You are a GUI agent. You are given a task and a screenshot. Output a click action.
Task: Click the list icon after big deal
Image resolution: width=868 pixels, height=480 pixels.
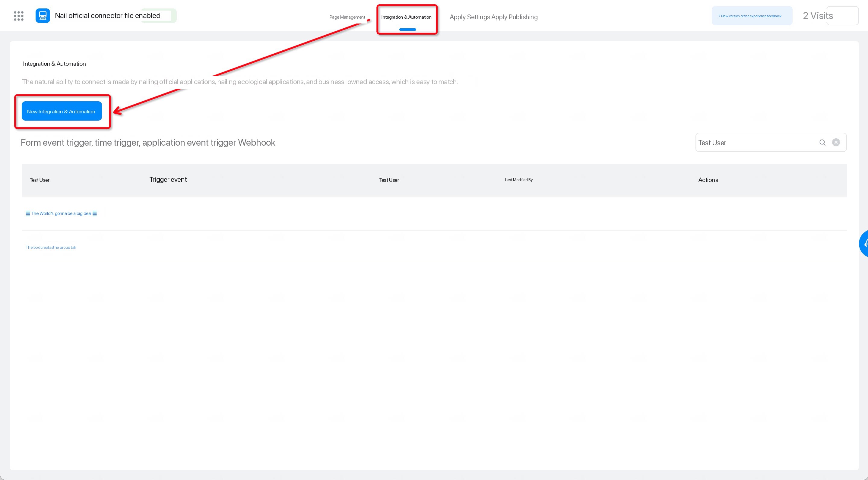pyautogui.click(x=95, y=213)
